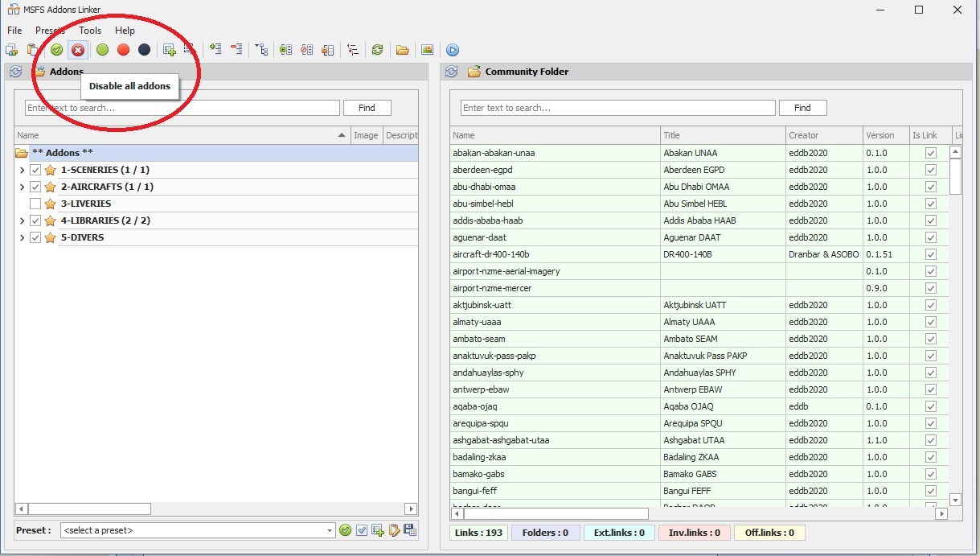Expand the 4-LIBRARIES tree node
Viewport: 980px width, 556px height.
point(22,220)
